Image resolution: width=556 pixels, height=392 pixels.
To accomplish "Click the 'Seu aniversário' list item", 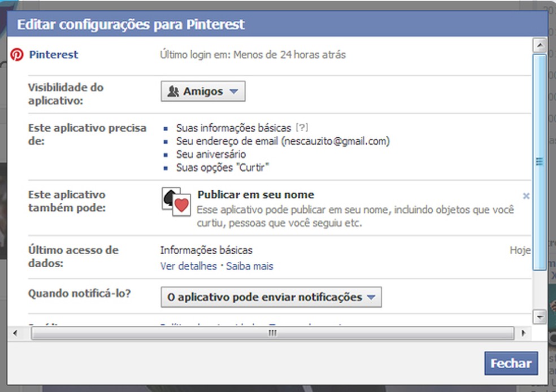I will click(211, 154).
